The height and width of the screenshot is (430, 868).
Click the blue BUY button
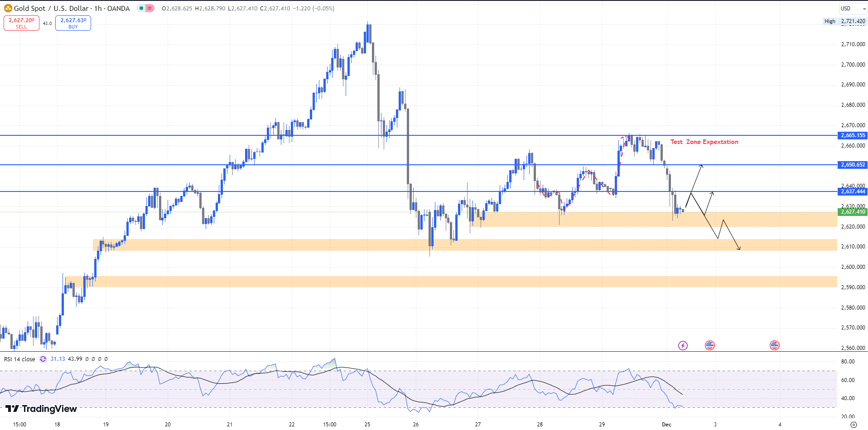point(72,23)
